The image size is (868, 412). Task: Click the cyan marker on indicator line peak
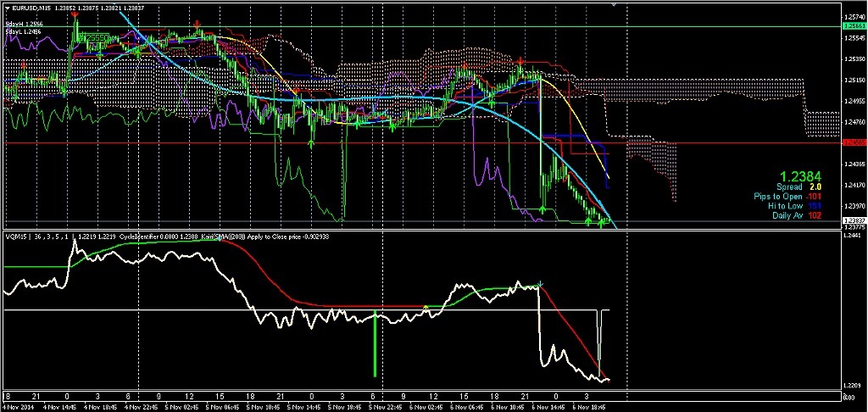coord(540,284)
